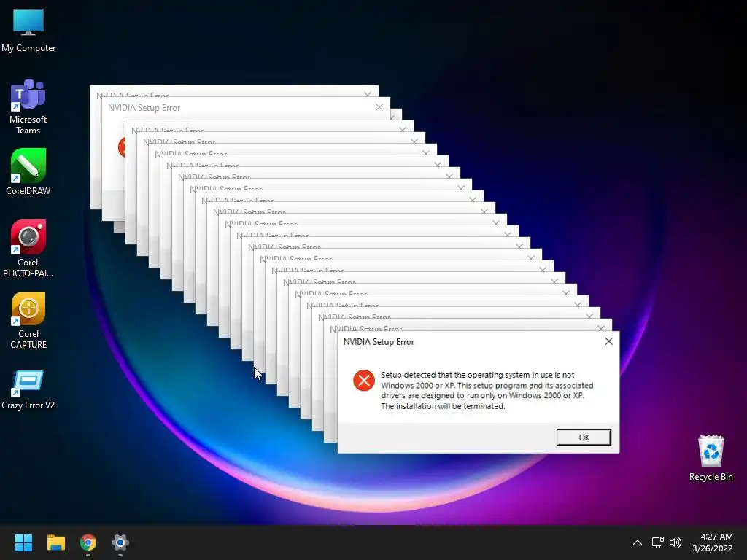747x560 pixels.
Task: Click the second-from-back dialog's NVIDIA Setup Error title
Action: click(x=144, y=108)
